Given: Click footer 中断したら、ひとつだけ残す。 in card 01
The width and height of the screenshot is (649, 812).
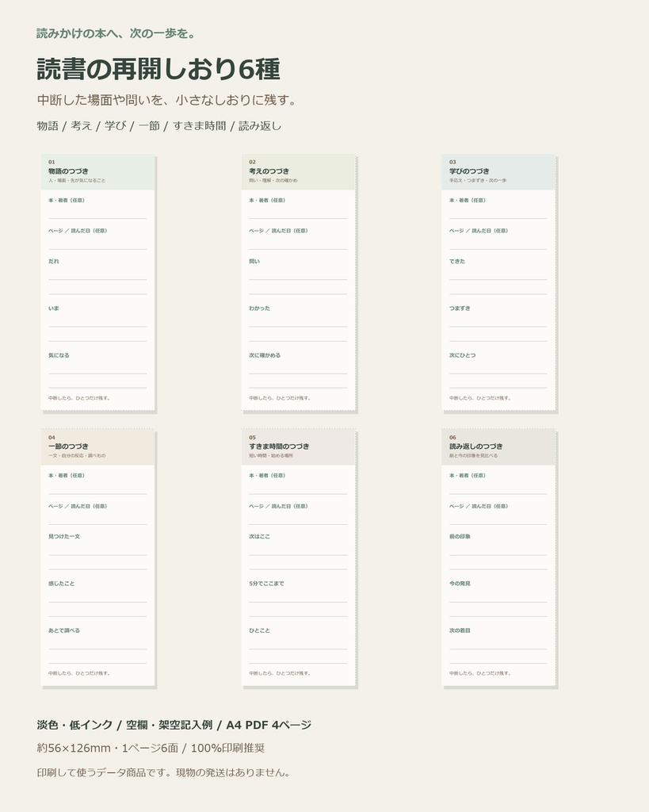Looking at the screenshot, I should click(x=79, y=398).
